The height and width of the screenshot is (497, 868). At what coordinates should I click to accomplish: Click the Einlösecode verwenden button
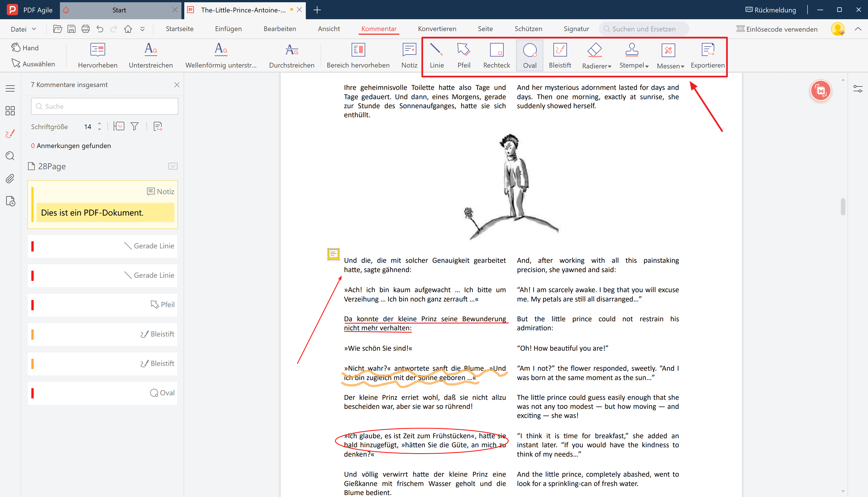tap(777, 29)
